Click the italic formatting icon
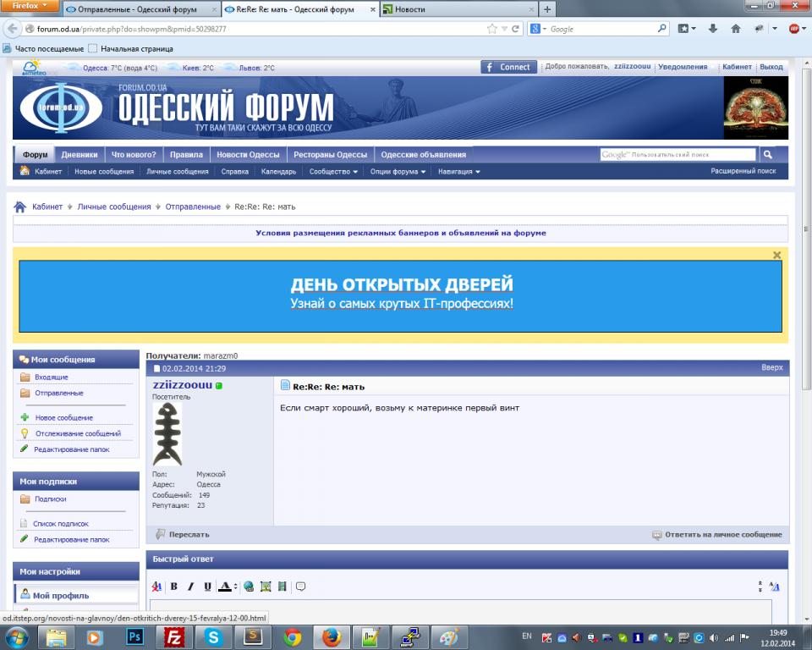The image size is (812, 650). (190, 587)
